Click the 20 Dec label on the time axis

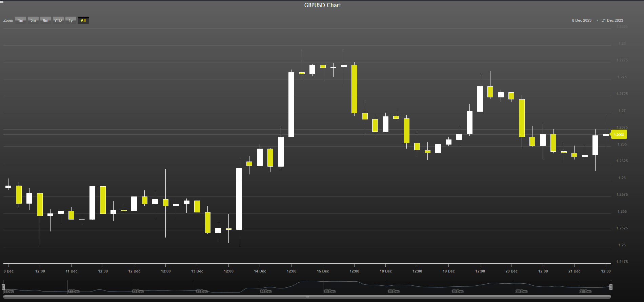pyautogui.click(x=511, y=271)
